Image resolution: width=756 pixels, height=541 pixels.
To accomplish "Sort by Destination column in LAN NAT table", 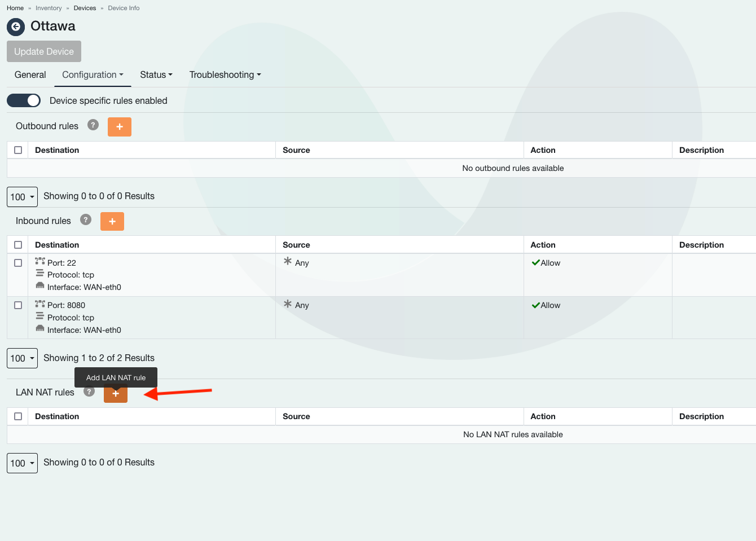I will tap(57, 416).
